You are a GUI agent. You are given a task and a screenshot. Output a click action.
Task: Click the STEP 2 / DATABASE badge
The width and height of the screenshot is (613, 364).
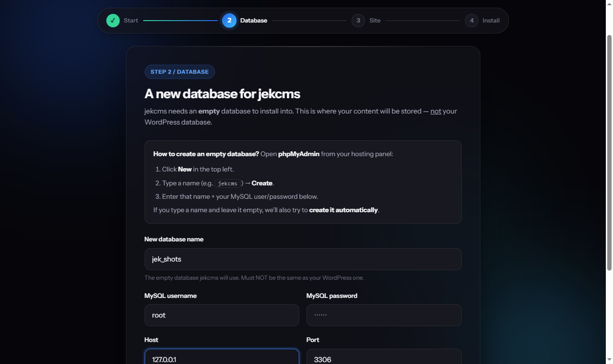point(180,72)
